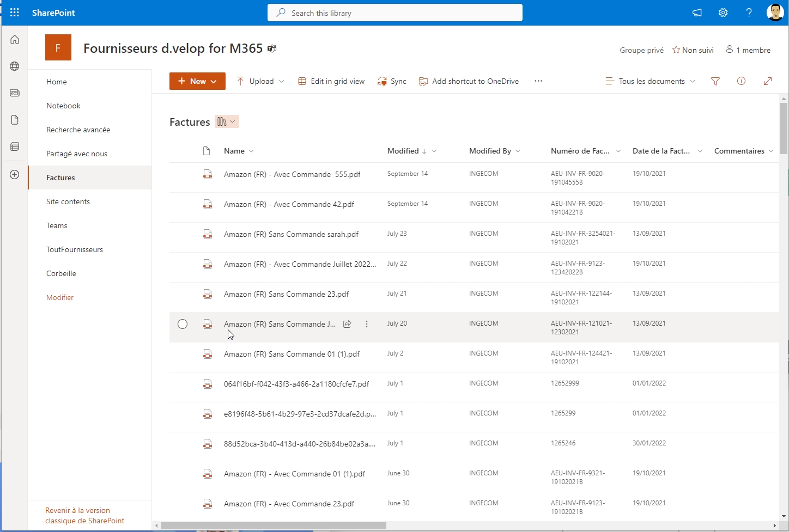The width and height of the screenshot is (789, 532).
Task: Open the Factures library switcher dropdown
Action: pyautogui.click(x=227, y=122)
